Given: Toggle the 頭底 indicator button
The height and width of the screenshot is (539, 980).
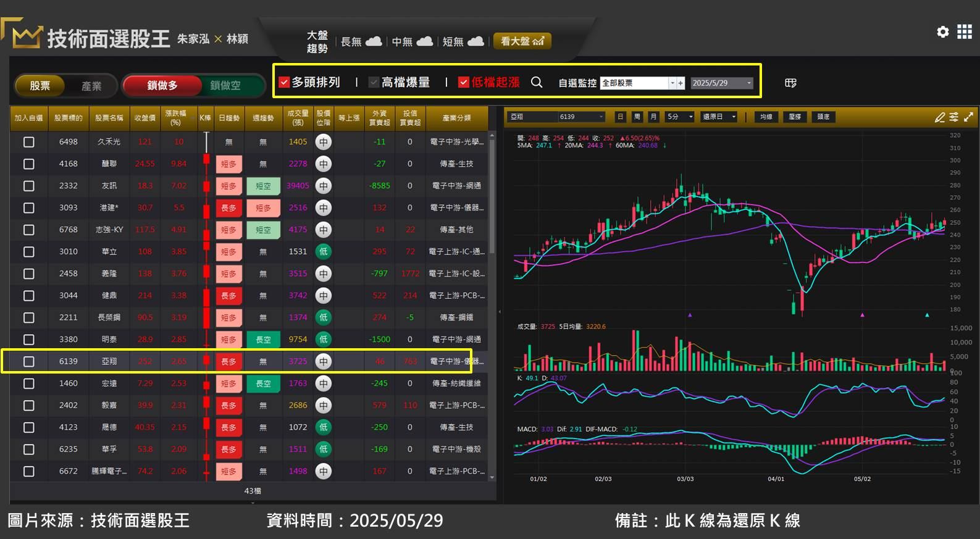Looking at the screenshot, I should click(x=823, y=117).
